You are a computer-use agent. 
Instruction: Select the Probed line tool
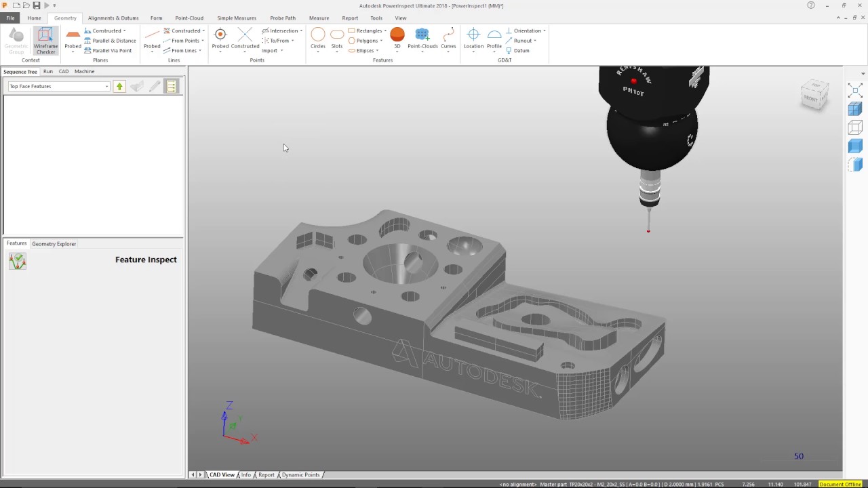[x=152, y=40]
